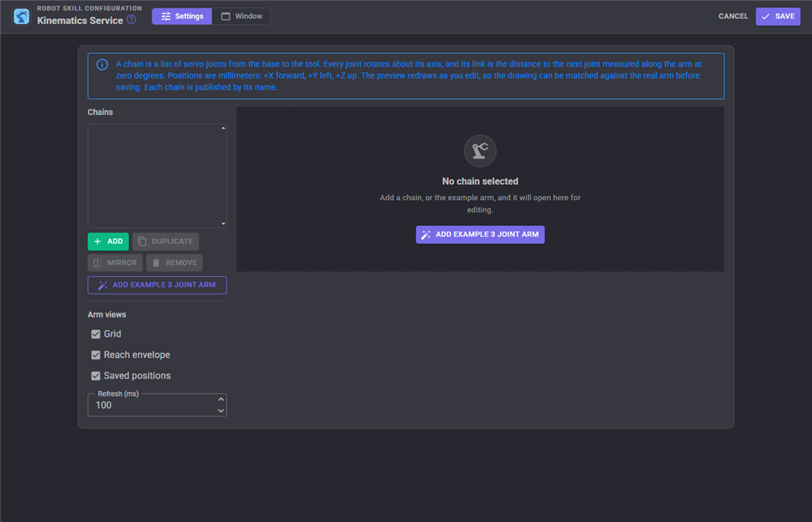Viewport: 812px width, 522px height.
Task: Click the MIRROR chain button
Action: click(115, 263)
